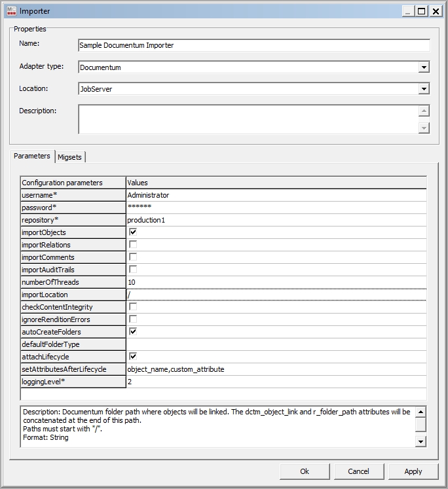Toggle the autoCreateFolders checkbox
This screenshot has height=489, width=448.
[133, 332]
